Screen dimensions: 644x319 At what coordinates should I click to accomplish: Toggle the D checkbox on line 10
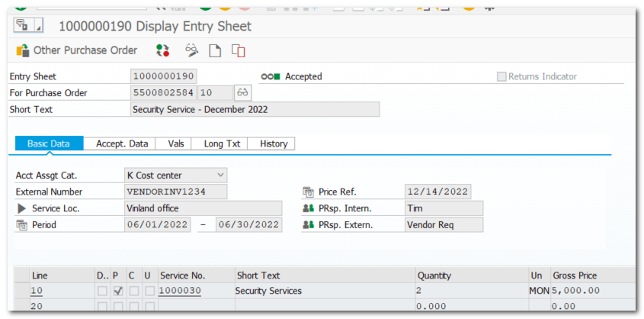click(x=101, y=291)
